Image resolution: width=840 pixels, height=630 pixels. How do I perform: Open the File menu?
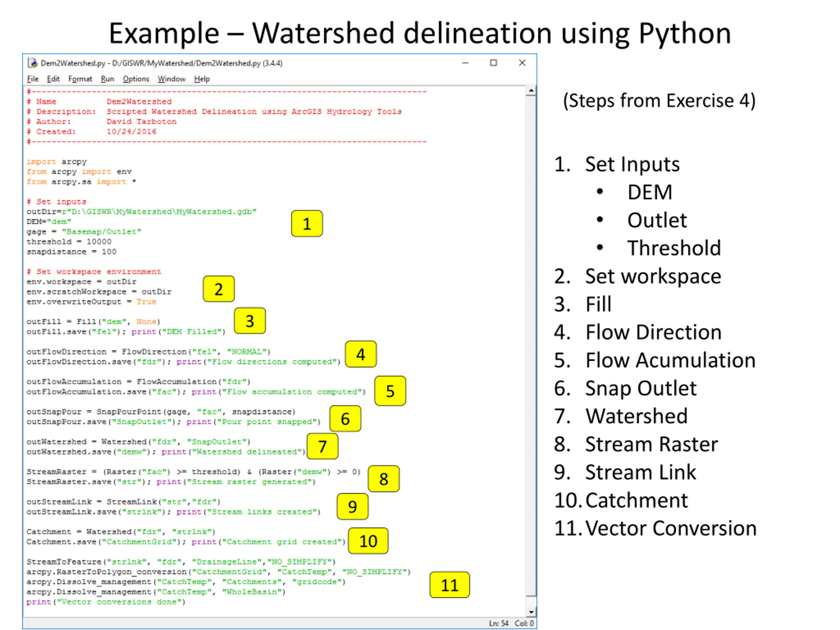point(33,79)
